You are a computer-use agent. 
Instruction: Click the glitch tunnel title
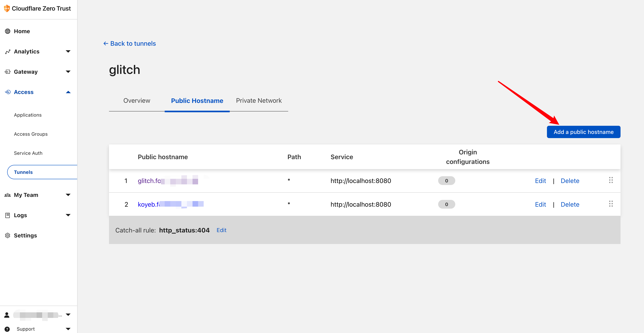point(125,70)
